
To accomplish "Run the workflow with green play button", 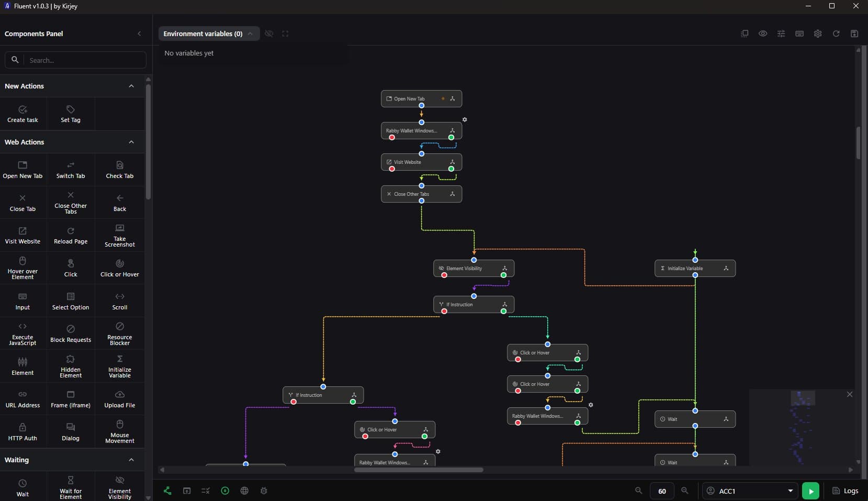I will [810, 491].
